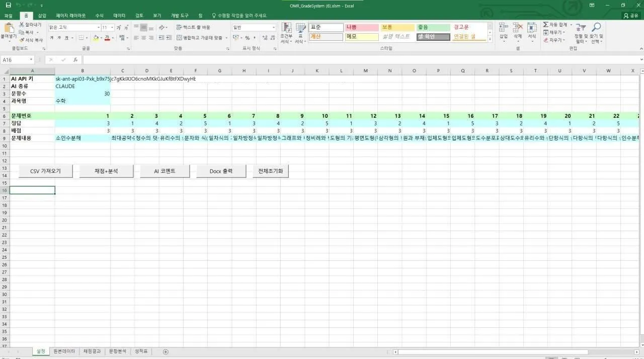Center text horizontally in alignment group

(x=144, y=38)
